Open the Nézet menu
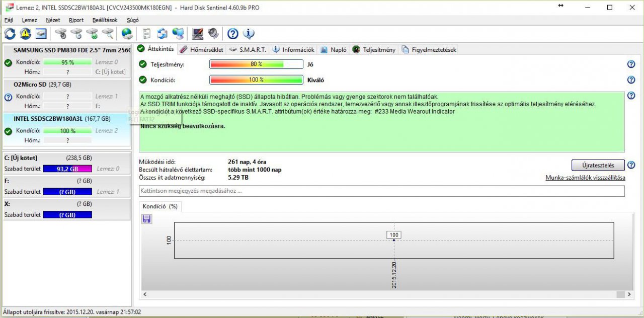 tap(53, 20)
